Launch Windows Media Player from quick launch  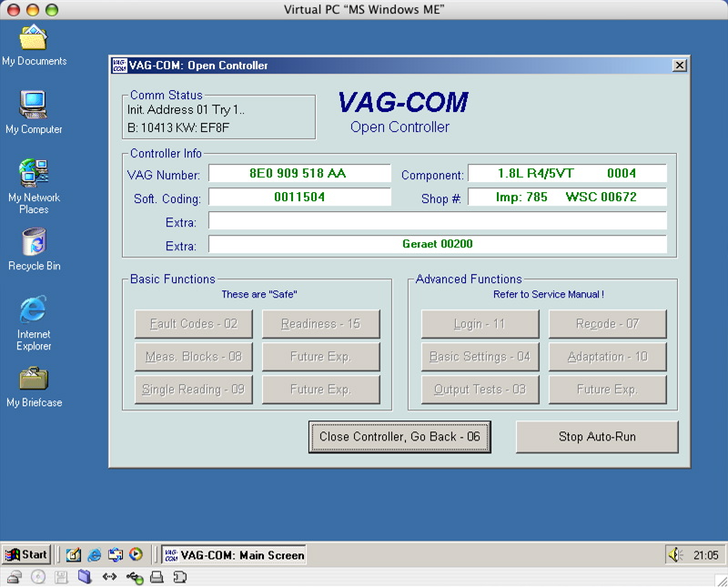(136, 554)
